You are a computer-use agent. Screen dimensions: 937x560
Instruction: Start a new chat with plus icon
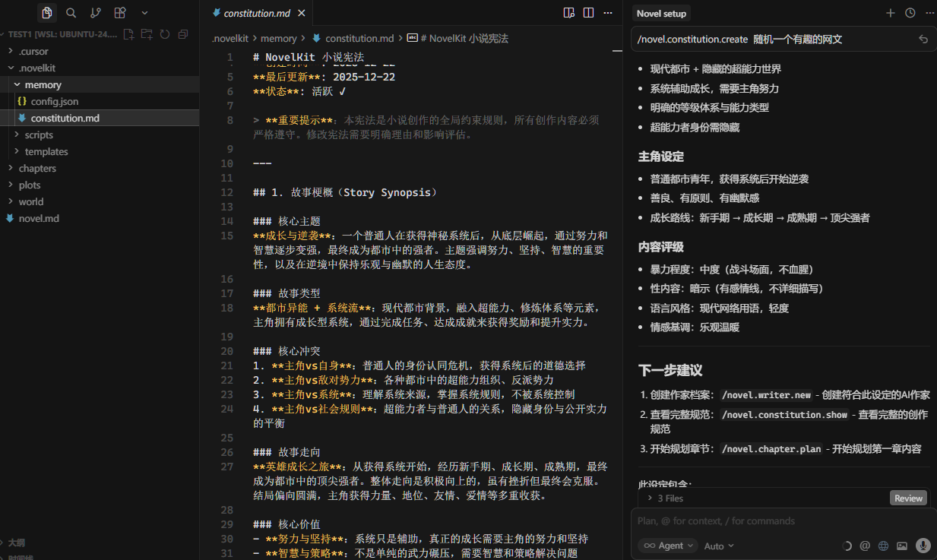pos(891,13)
